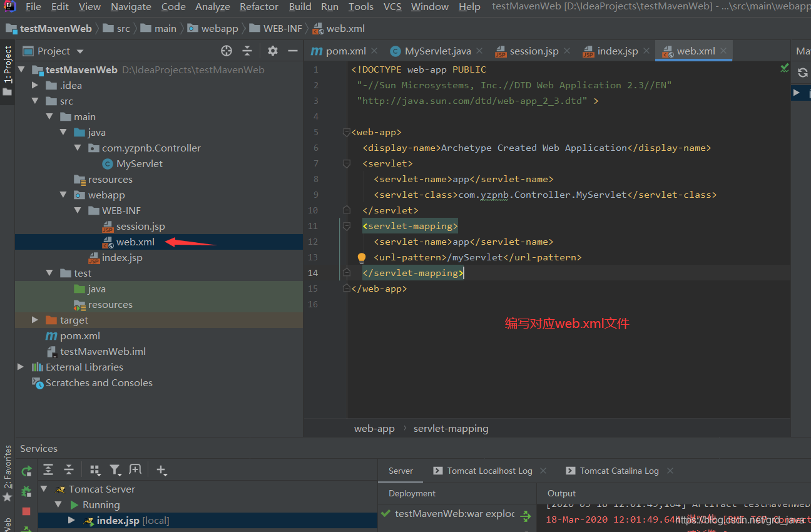Expand all services in the Services toolbar
Viewport: 811px width, 532px height.
pos(48,469)
